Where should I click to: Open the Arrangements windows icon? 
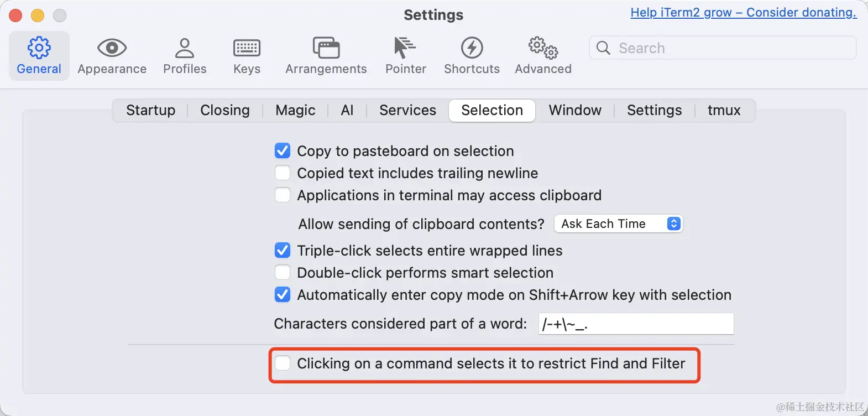326,48
